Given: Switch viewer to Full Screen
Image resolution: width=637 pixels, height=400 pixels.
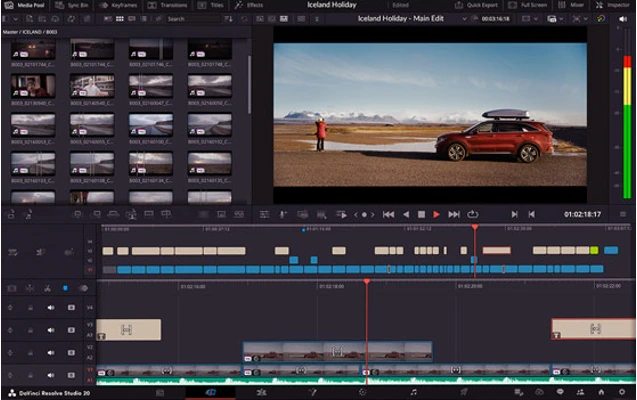Looking at the screenshot, I should [x=528, y=5].
